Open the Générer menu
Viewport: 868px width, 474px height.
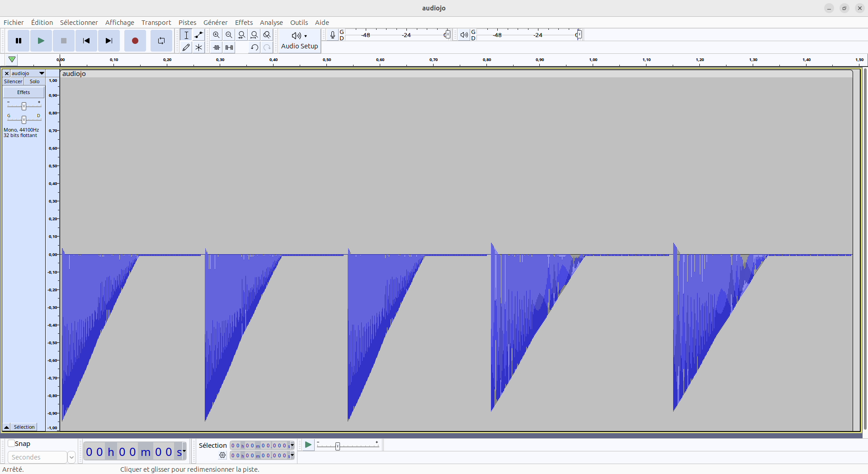tap(215, 23)
